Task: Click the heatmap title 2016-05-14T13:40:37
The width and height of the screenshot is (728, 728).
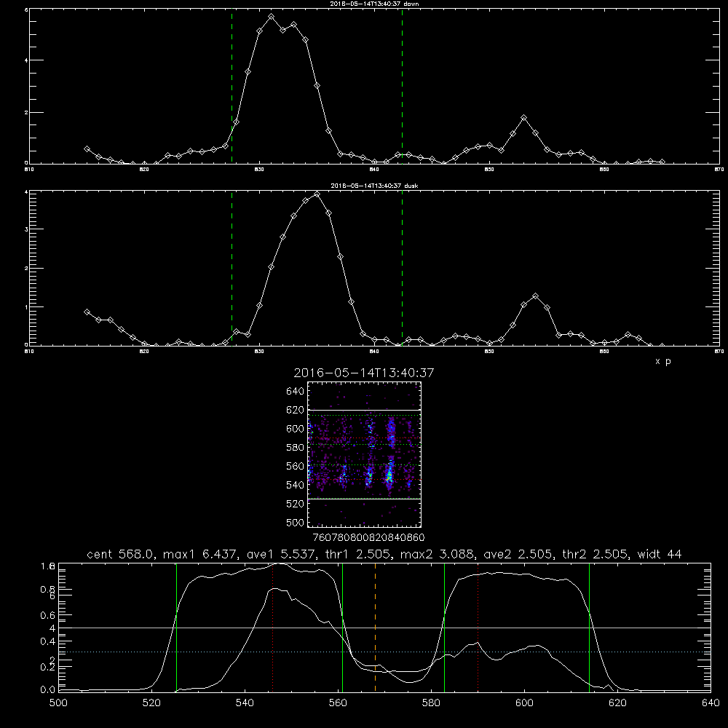Action: pyautogui.click(x=363, y=373)
